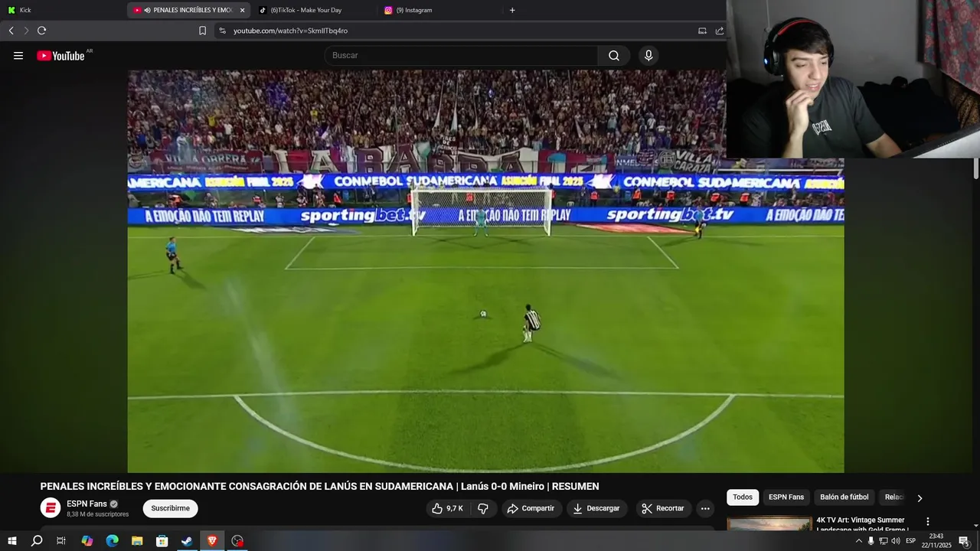Go forward with browser forward arrow

click(x=26, y=31)
